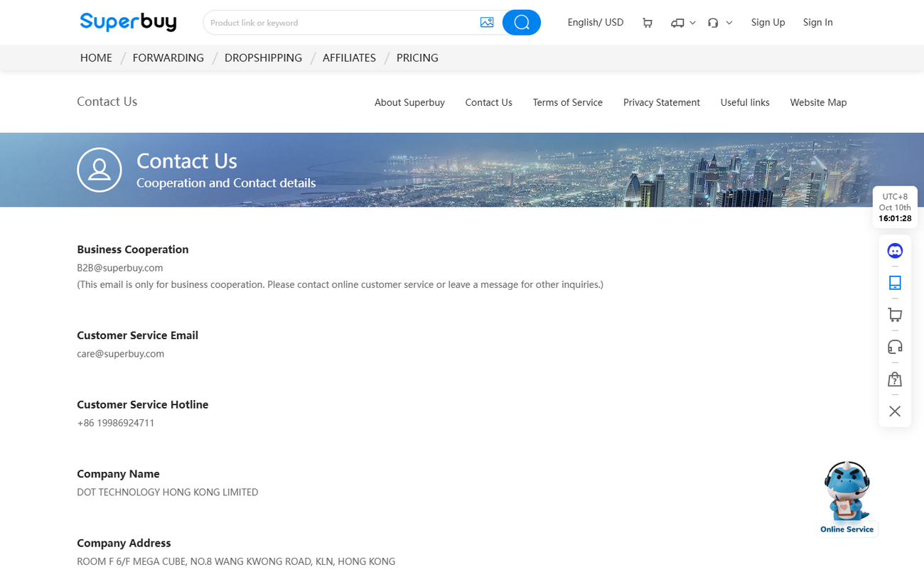Click the B2B@superbuy.com email address
Screen dimensions: 924x577
pos(120,268)
